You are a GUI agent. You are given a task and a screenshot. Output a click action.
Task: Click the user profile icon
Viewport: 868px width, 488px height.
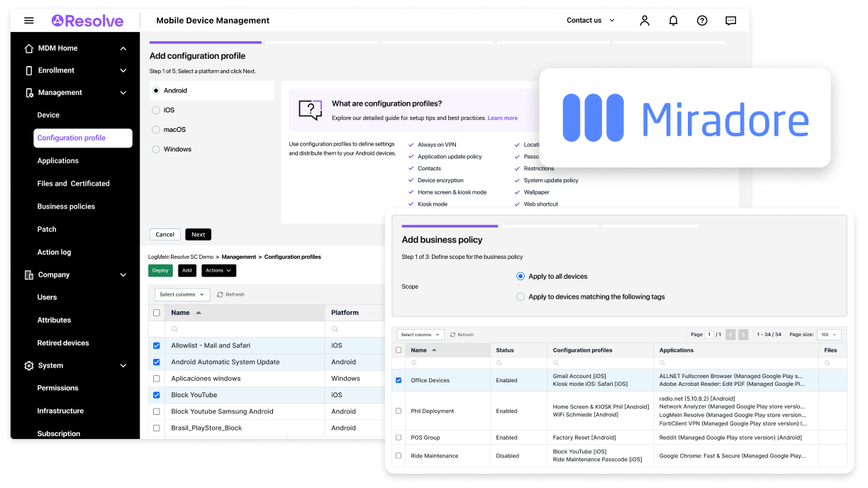coord(645,21)
